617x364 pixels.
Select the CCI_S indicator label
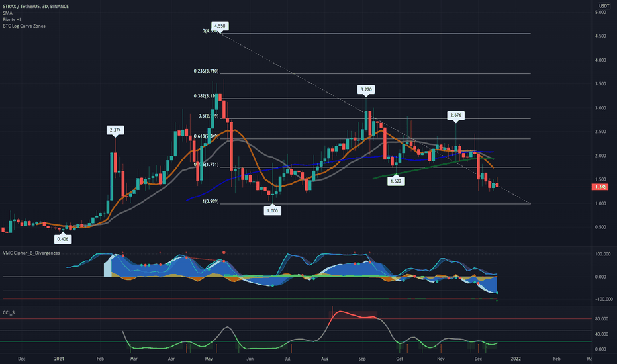coord(9,312)
